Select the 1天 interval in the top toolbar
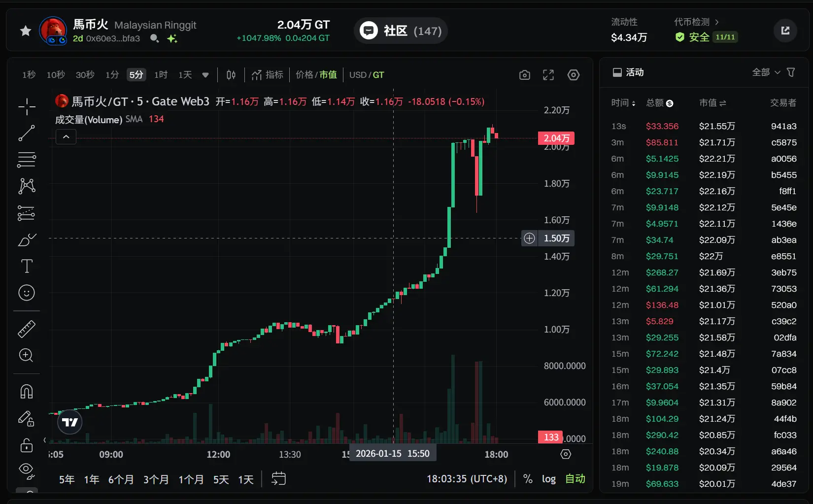This screenshot has height=504, width=813. coord(185,75)
